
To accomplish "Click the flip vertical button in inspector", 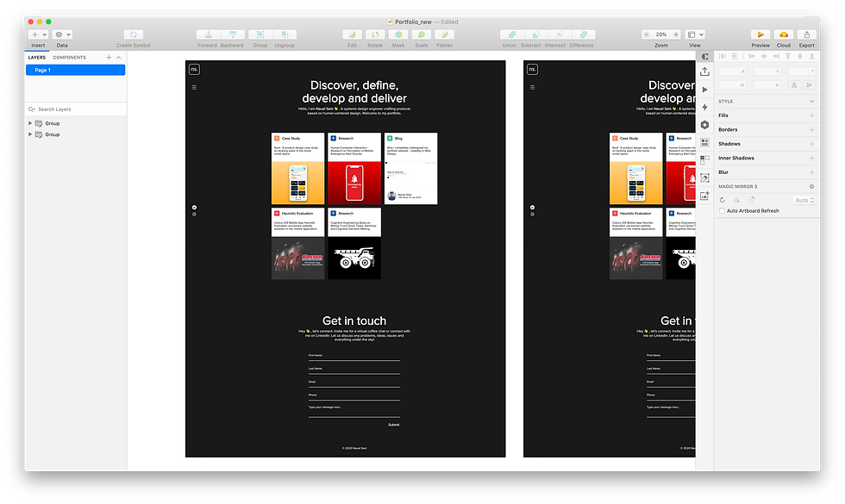I will pos(809,85).
